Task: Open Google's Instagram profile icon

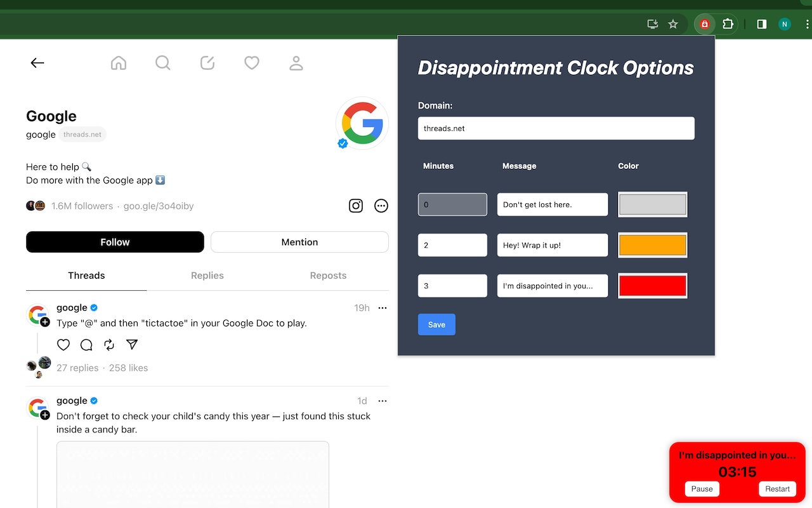Action: 355,205
